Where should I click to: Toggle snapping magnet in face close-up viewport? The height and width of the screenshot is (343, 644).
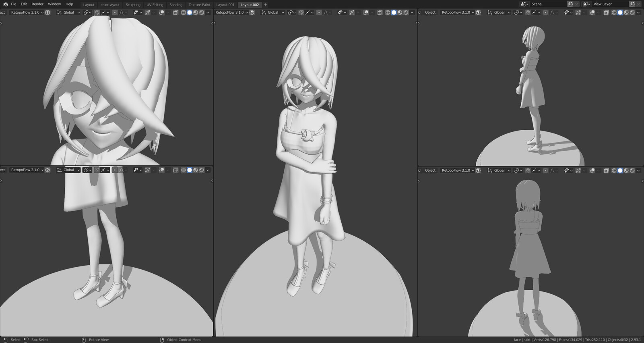coord(97,12)
